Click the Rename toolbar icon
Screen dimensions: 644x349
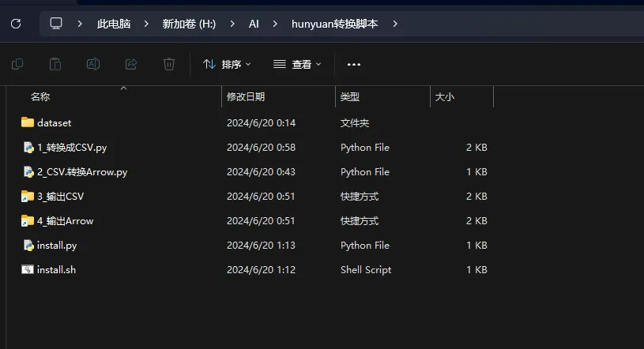[x=93, y=64]
